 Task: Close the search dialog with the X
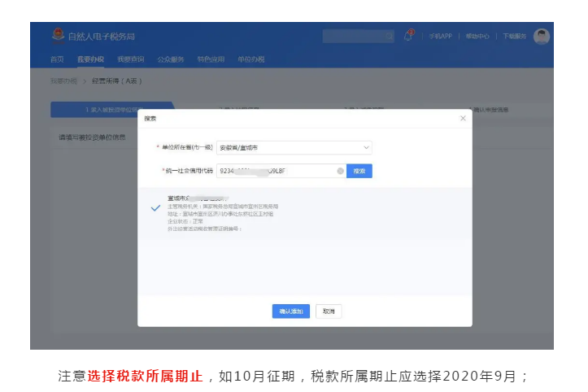pos(463,118)
